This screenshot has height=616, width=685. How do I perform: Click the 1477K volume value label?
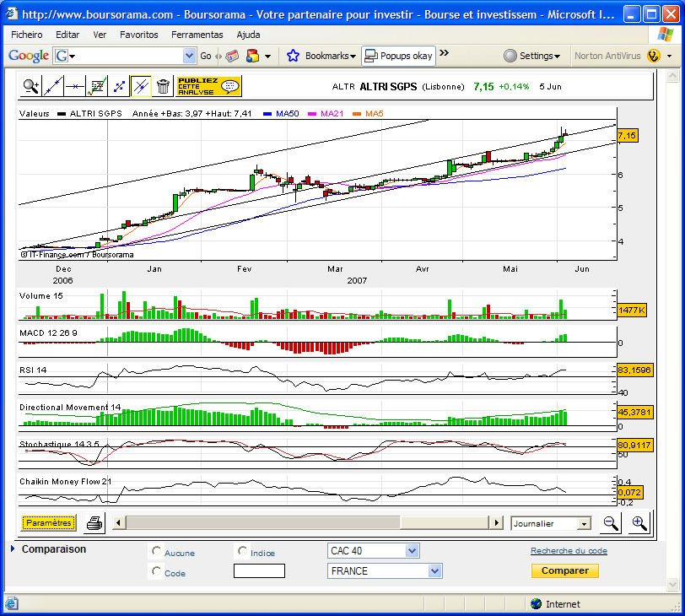[x=632, y=311]
